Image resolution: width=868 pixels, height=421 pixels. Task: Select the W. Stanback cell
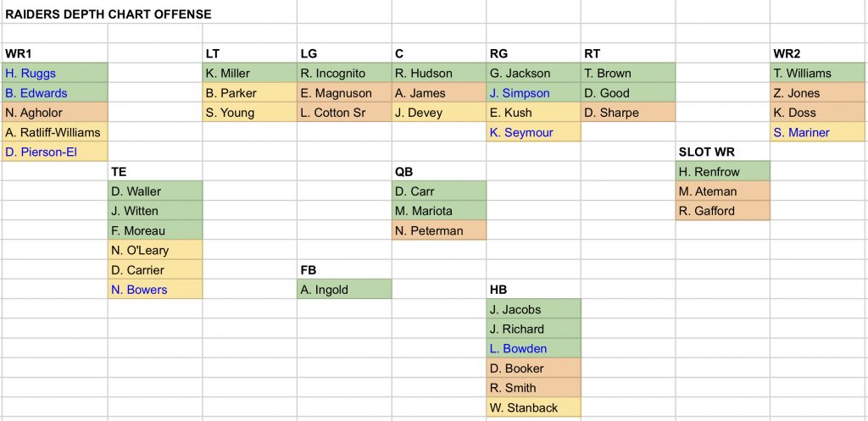[533, 407]
